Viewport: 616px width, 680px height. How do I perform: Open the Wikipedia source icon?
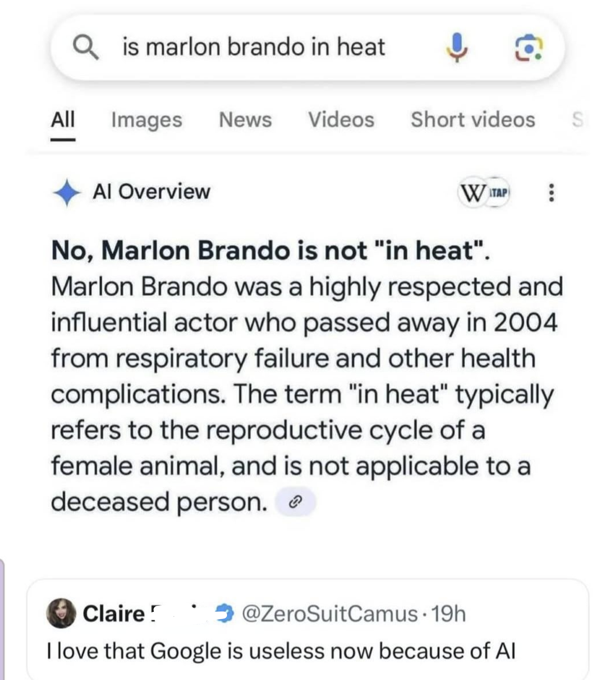[x=471, y=192]
